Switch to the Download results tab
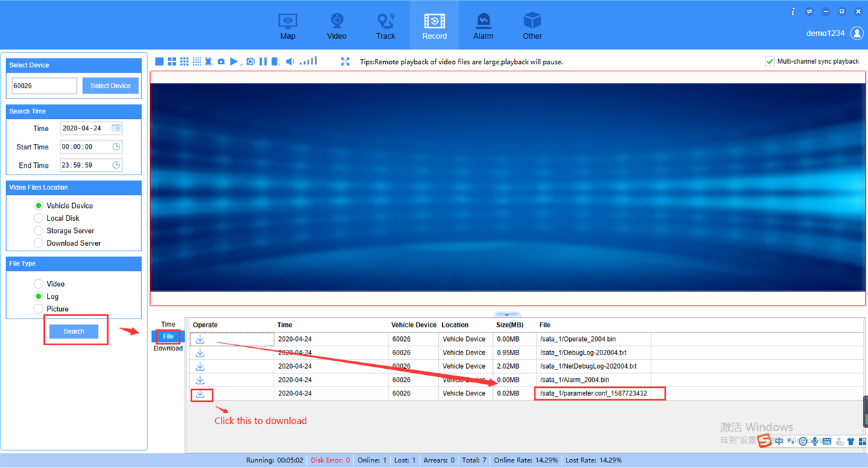The width and height of the screenshot is (868, 468). (x=168, y=348)
